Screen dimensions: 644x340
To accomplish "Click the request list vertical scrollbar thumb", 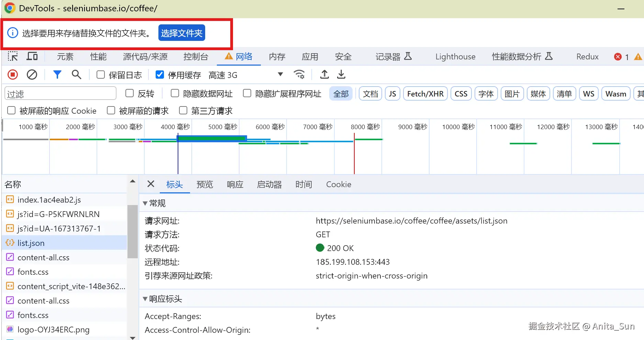I will (132, 231).
